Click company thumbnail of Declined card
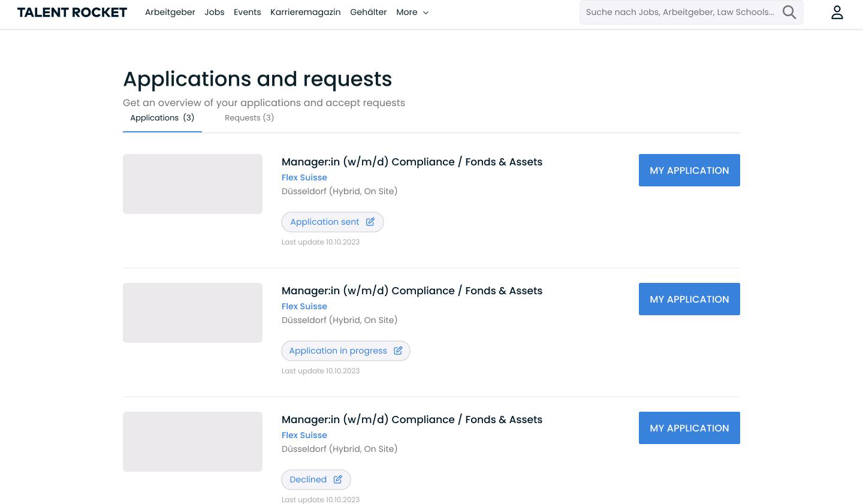The width and height of the screenshot is (863, 504). tap(192, 442)
